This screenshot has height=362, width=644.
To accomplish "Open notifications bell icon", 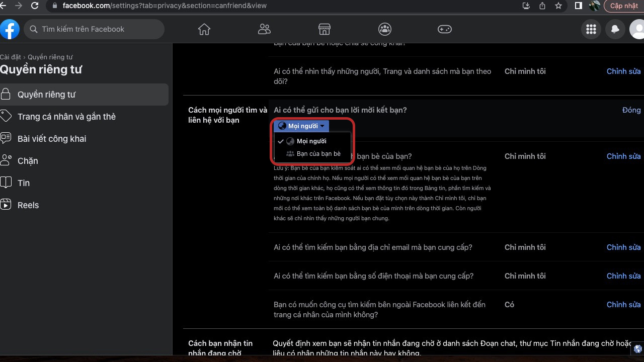I will [x=615, y=29].
